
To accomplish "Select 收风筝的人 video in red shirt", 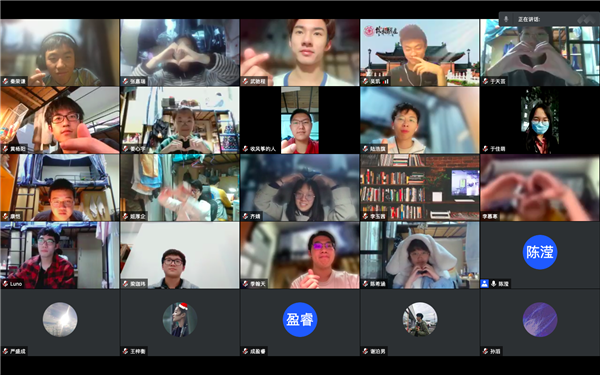I will coord(300,120).
